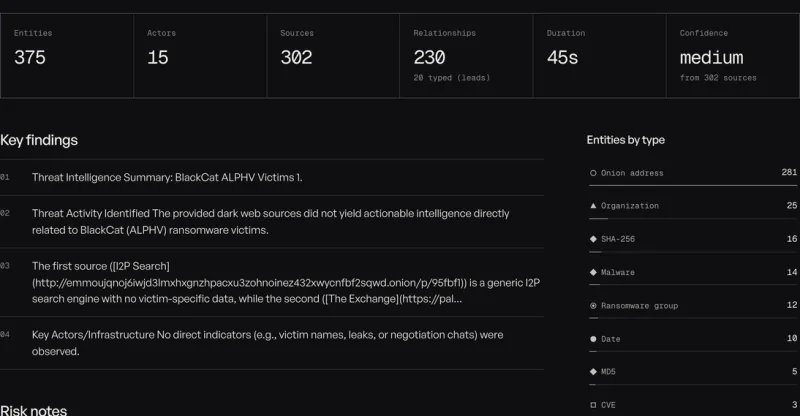The height and width of the screenshot is (416, 800).
Task: Click the Date filled circle icon
Action: coord(593,339)
